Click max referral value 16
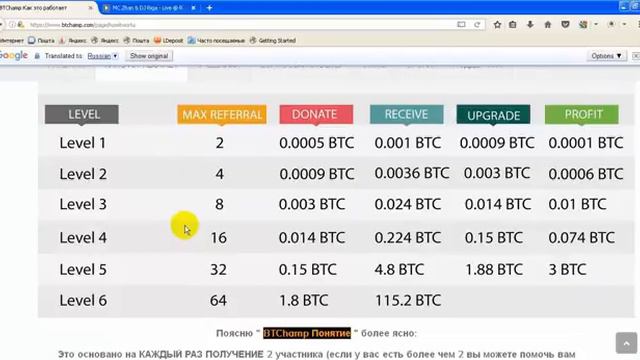640x360 pixels. coord(218,238)
